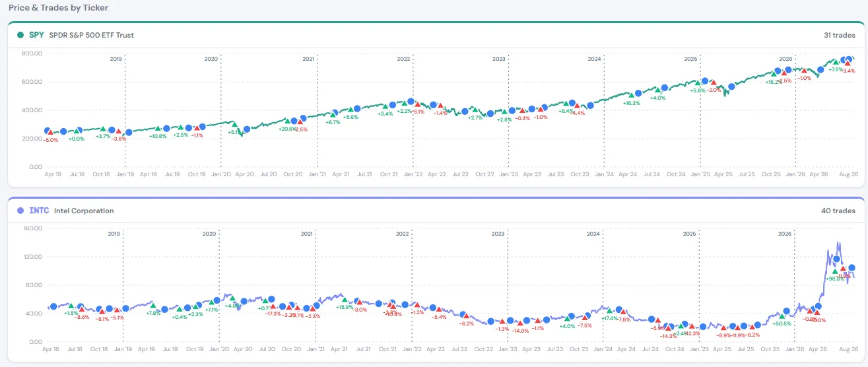Select the -8.6% red triangle on INTC chart
Image resolution: width=868 pixels, height=367 pixels.
(x=83, y=310)
